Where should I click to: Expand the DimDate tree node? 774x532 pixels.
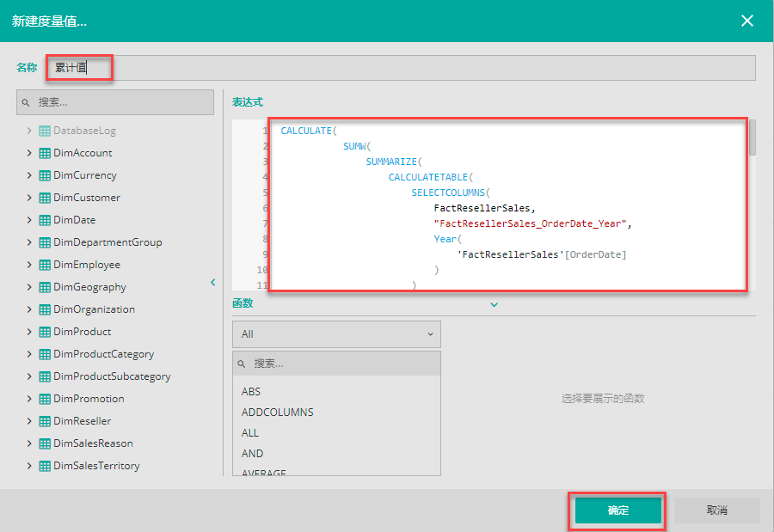coord(29,220)
